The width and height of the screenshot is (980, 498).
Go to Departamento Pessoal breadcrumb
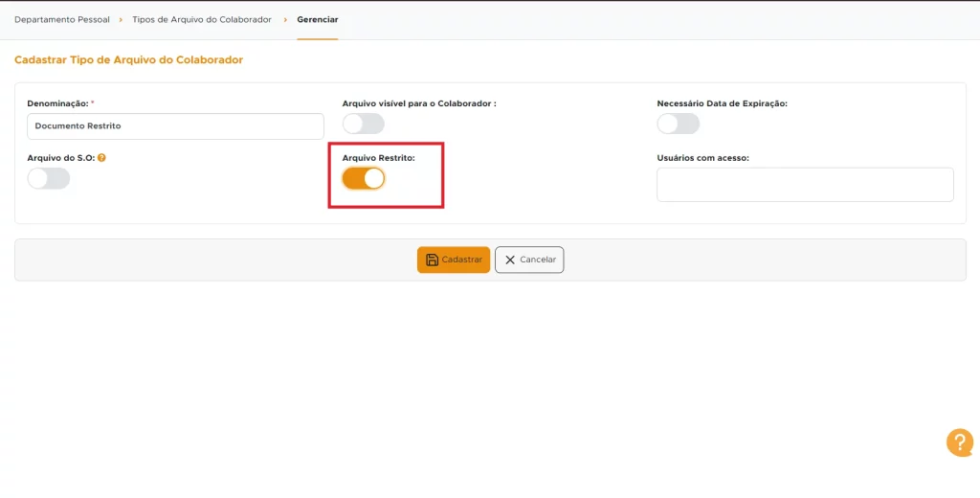point(62,19)
